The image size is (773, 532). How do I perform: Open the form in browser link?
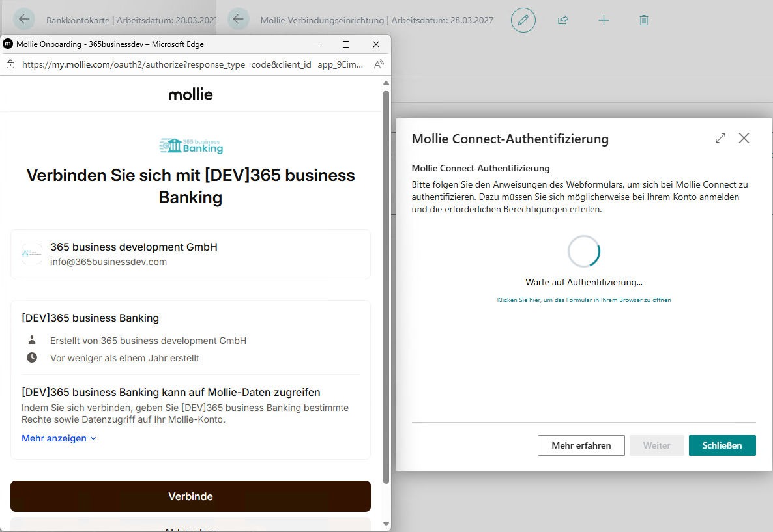coord(583,300)
